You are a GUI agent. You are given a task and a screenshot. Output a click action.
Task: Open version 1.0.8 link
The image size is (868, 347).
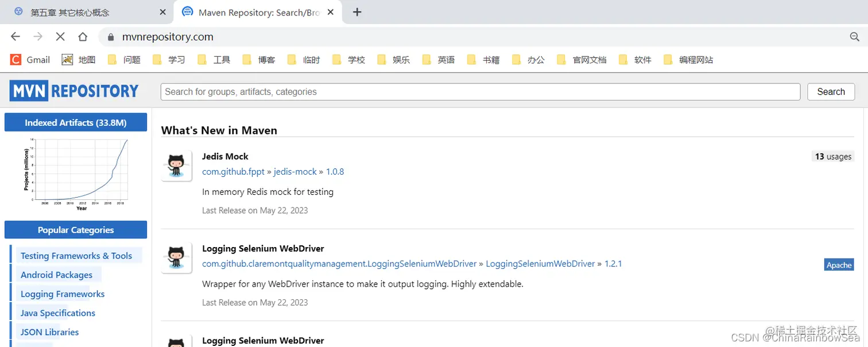click(x=335, y=171)
